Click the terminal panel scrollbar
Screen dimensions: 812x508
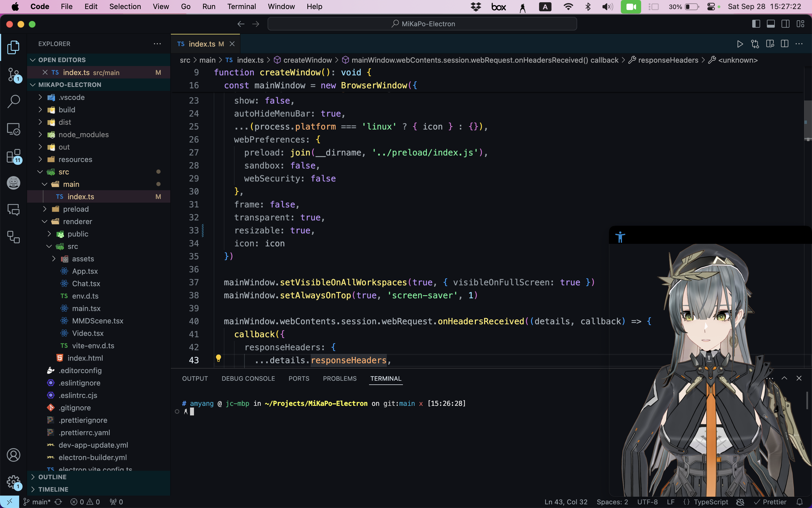[807, 400]
